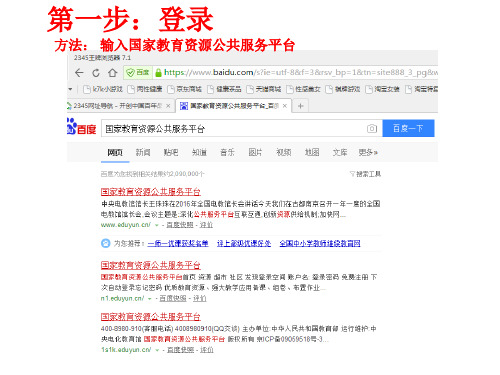The height and width of the screenshot is (375, 500).
Task: Open image search via the camera icon
Action: pos(372,128)
